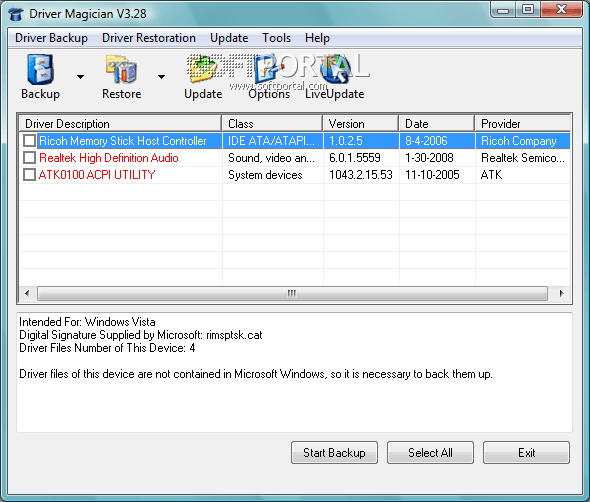Sort by Version column header
This screenshot has height=502, width=590.
(361, 124)
